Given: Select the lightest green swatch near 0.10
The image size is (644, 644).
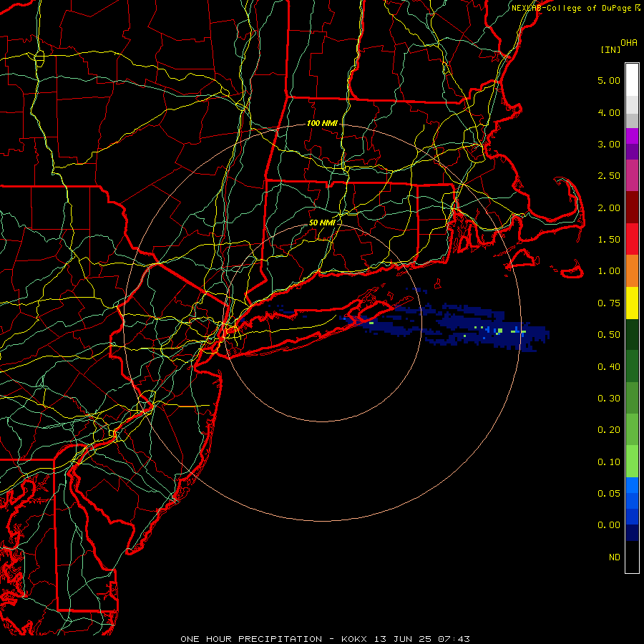Looking at the screenshot, I should [632, 462].
